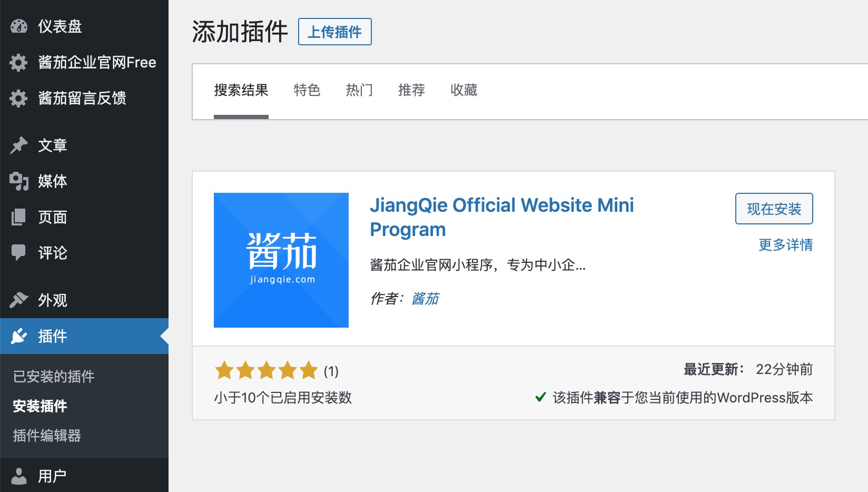Click the 最近更新 label
This screenshot has height=492, width=868.
tap(714, 369)
